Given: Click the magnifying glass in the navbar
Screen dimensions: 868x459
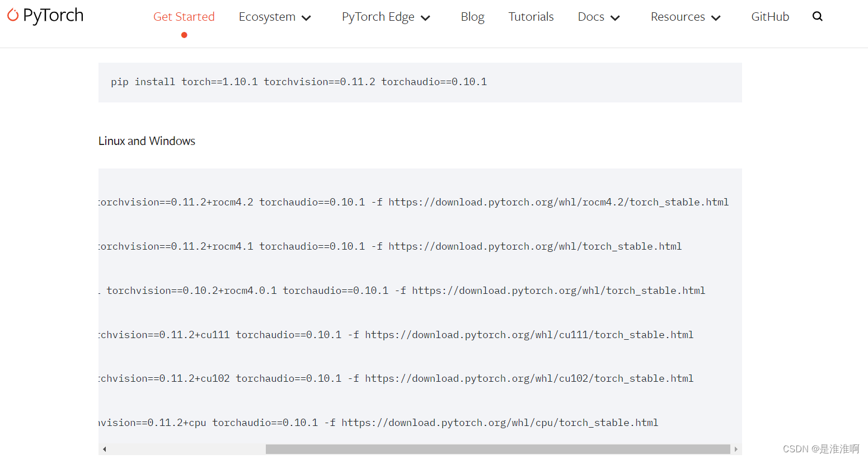Looking at the screenshot, I should (x=818, y=16).
